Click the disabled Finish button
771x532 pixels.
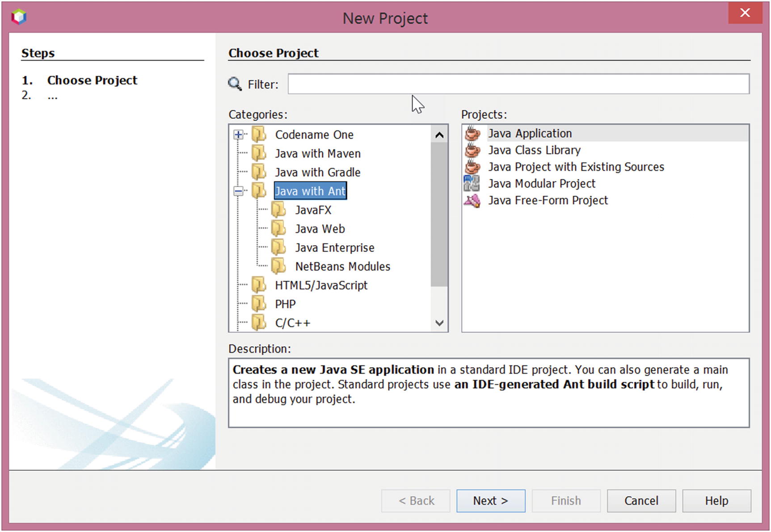click(566, 501)
